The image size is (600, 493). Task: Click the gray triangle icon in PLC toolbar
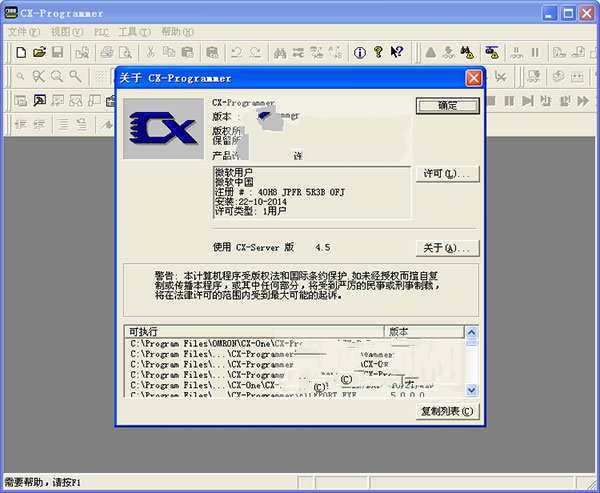(431, 52)
